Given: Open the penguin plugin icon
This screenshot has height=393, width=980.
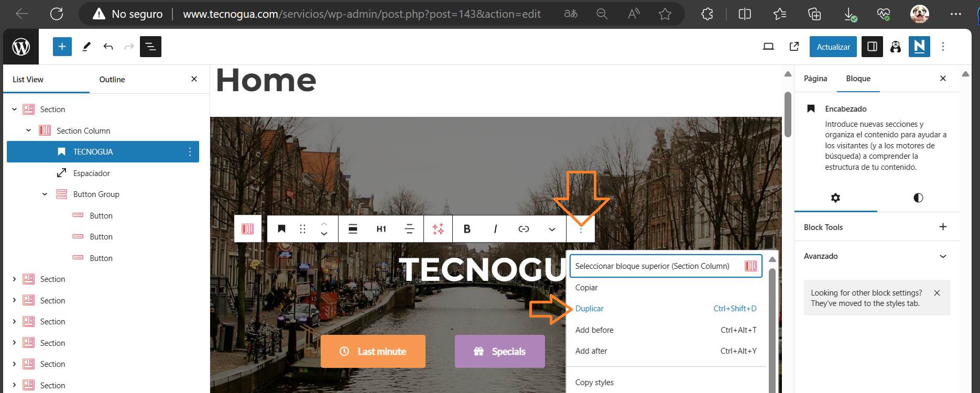Looking at the screenshot, I should click(x=896, y=47).
